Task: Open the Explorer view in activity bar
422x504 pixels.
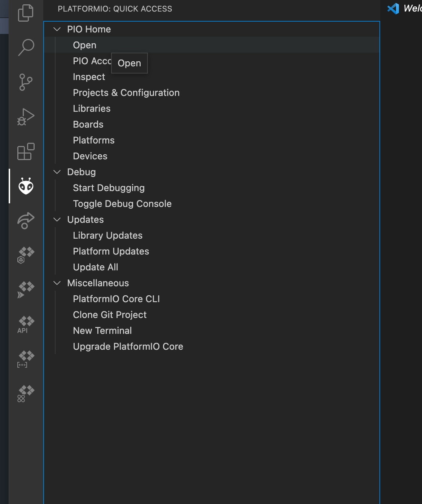Action: point(26,13)
